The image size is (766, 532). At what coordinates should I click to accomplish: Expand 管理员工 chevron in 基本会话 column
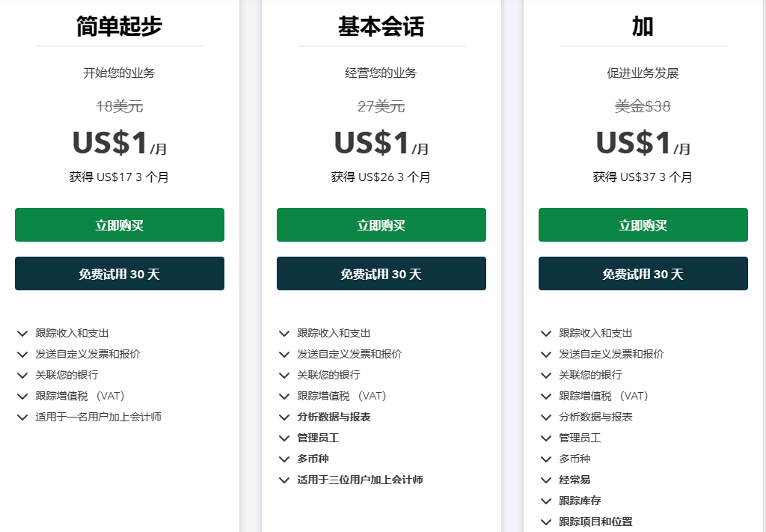tap(284, 438)
